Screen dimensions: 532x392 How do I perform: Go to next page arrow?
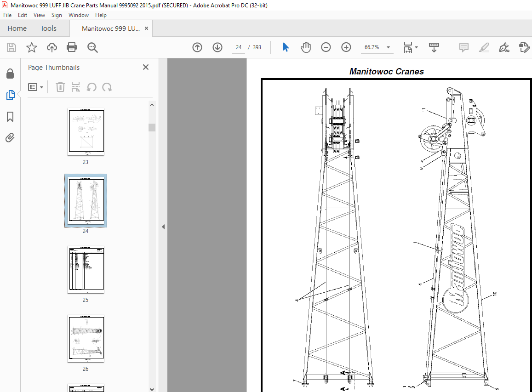click(x=217, y=47)
